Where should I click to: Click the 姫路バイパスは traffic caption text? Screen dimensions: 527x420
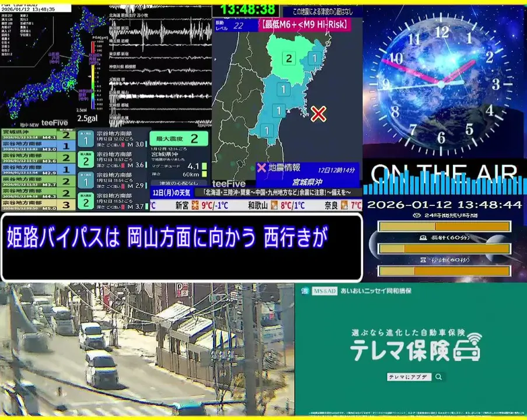(167, 237)
